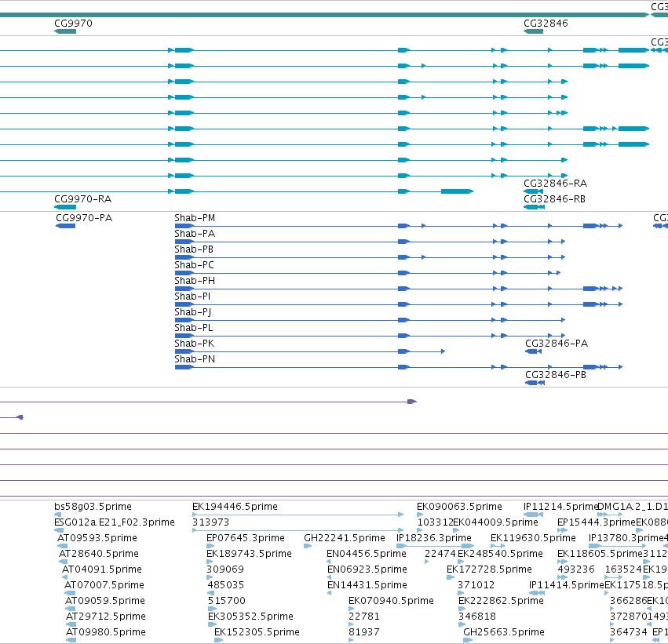
Task: Click the AT04091.5prime EST label
Action: pos(102,569)
